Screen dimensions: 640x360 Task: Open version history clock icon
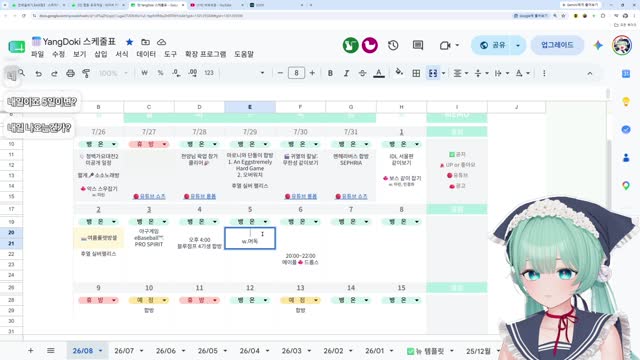pyautogui.click(x=393, y=45)
